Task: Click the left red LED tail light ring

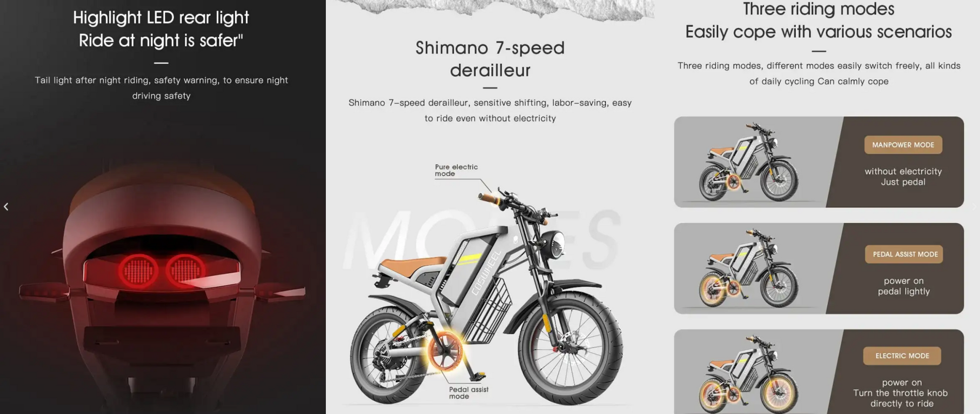Action: pyautogui.click(x=138, y=271)
